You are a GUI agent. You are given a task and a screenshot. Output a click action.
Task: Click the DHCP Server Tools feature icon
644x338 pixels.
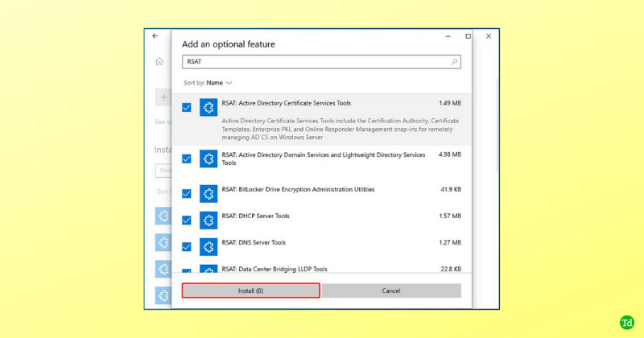(208, 221)
